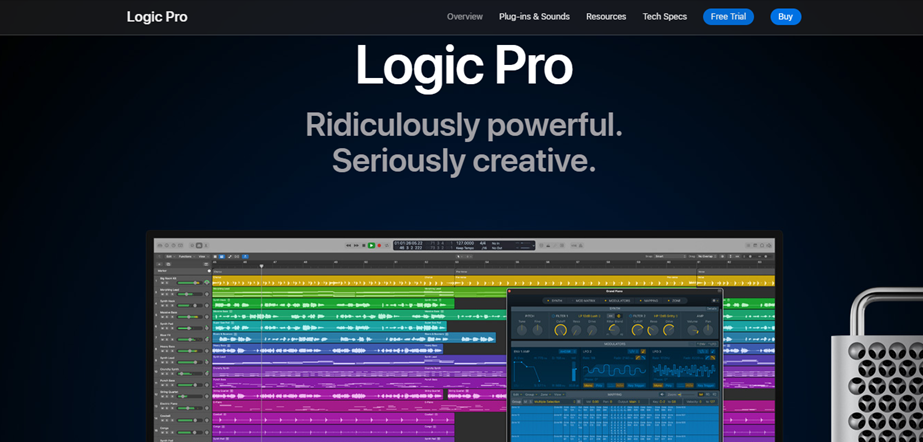
Task: Open Plug-ins & Sounds page
Action: pyautogui.click(x=534, y=17)
